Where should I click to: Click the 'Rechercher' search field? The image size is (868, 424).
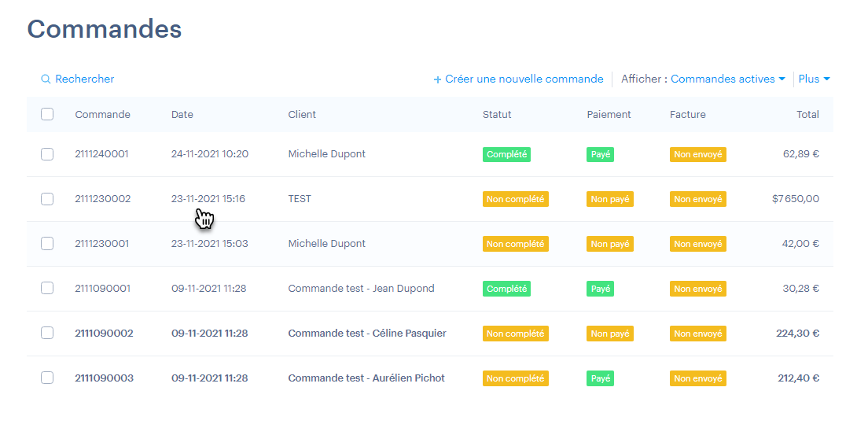click(x=84, y=79)
